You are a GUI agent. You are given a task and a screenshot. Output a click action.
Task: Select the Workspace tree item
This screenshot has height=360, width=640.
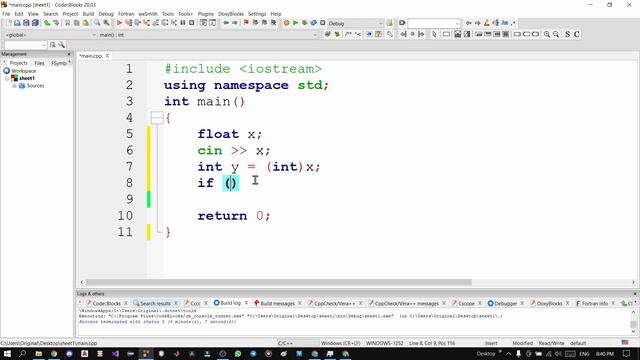pyautogui.click(x=23, y=71)
